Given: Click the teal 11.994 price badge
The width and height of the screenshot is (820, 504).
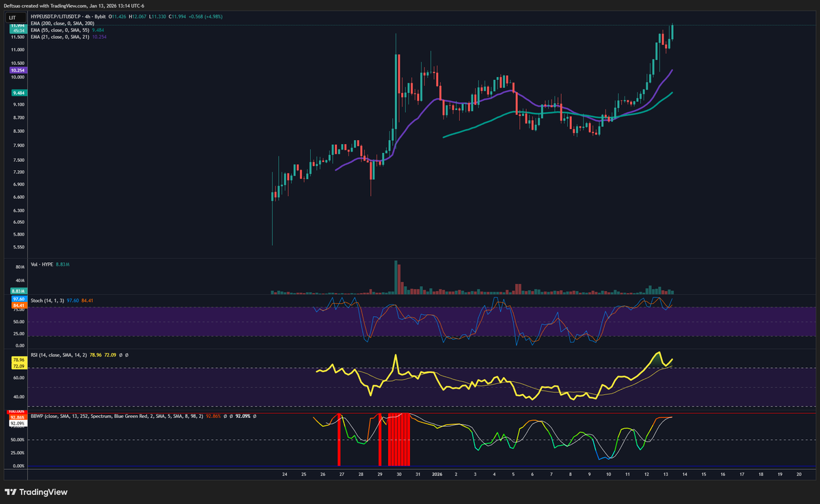Looking at the screenshot, I should tap(16, 27).
